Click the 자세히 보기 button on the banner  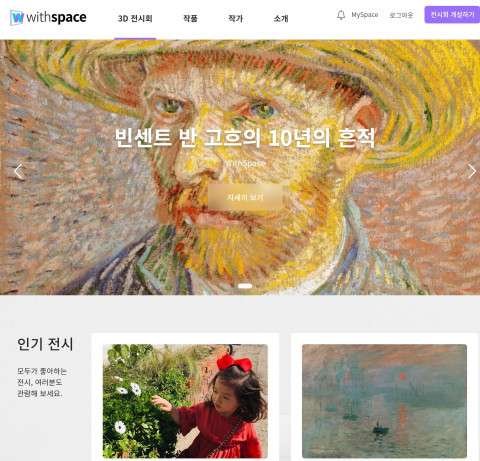(245, 197)
